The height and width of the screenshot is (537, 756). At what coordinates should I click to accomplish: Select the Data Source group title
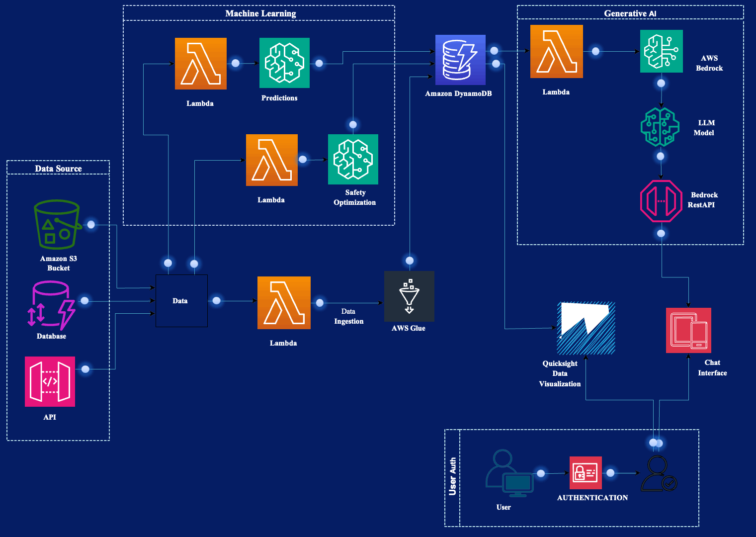point(58,169)
